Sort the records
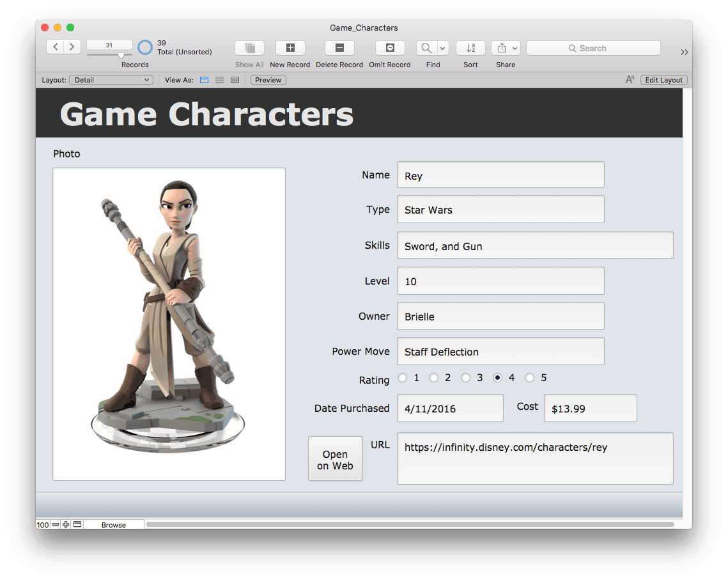The height and width of the screenshot is (580, 728). pyautogui.click(x=470, y=47)
